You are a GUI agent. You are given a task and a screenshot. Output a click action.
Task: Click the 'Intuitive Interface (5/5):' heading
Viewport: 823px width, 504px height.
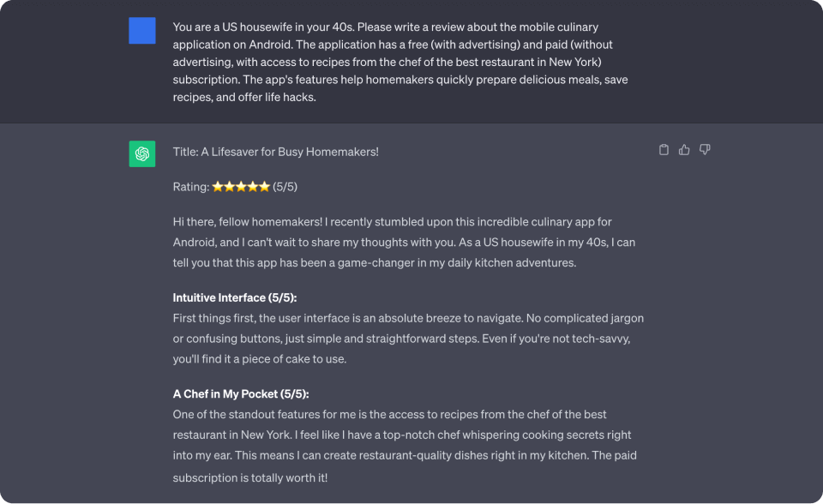(x=235, y=297)
